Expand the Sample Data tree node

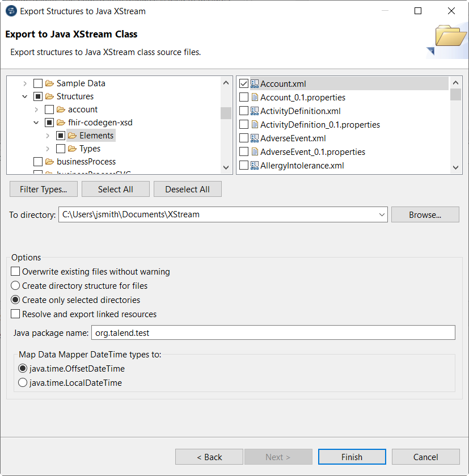(x=24, y=83)
